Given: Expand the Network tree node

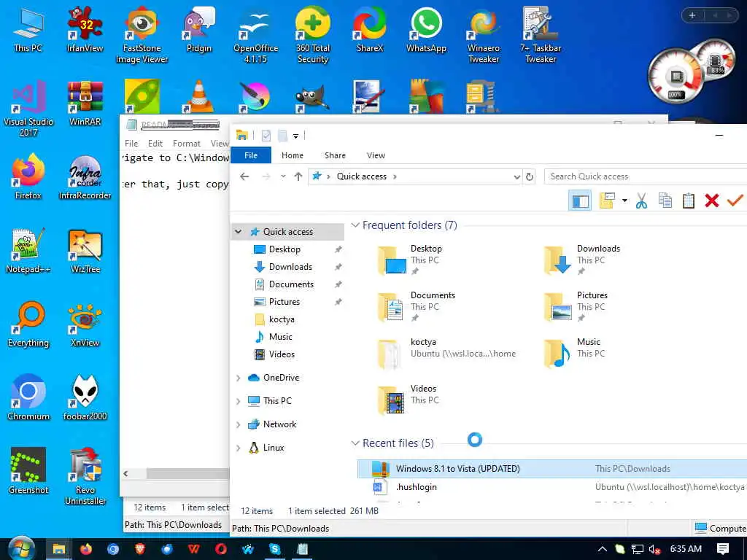Looking at the screenshot, I should pos(239,424).
